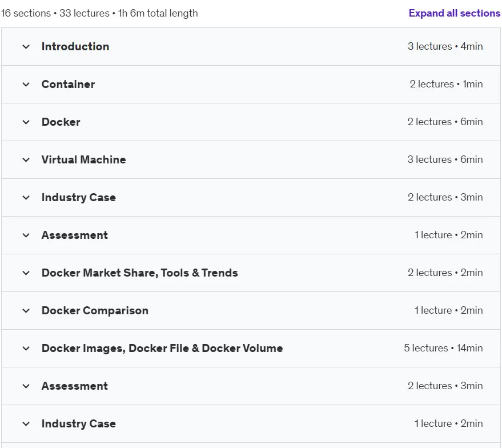This screenshot has height=448, width=502.
Task: Expand the Docker Comparison section chevron
Action: coord(26,311)
